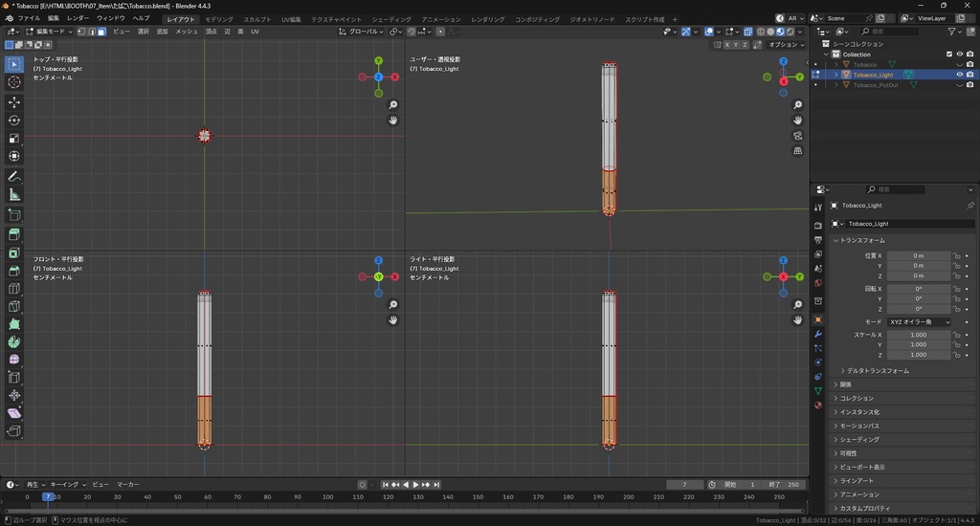Open the XYZ オイラー角 rotation mode dropdown
Image resolution: width=980 pixels, height=526 pixels.
[919, 321]
